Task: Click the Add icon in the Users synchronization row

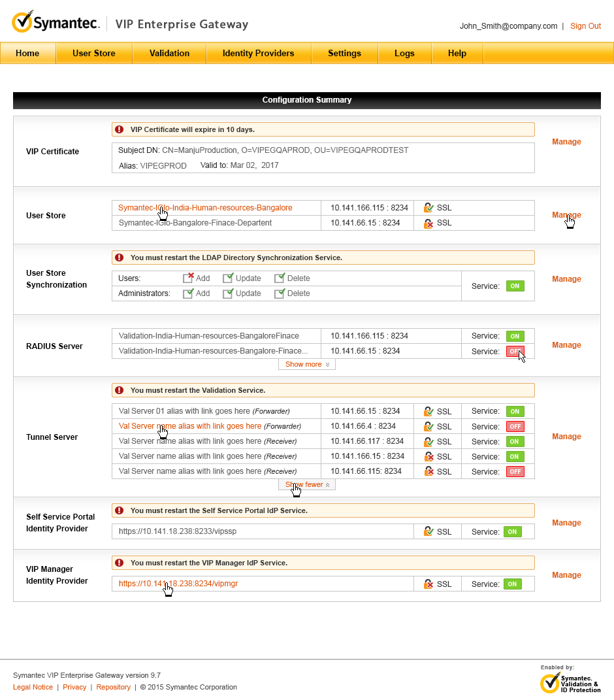Action: [x=187, y=278]
